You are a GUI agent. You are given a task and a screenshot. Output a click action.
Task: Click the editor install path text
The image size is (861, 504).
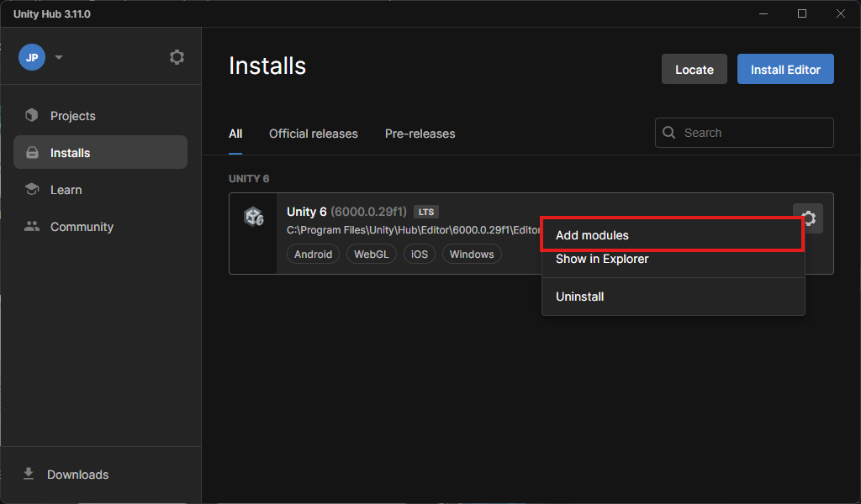click(x=414, y=230)
